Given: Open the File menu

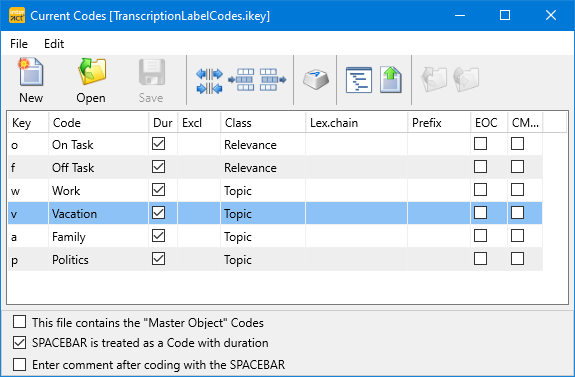Looking at the screenshot, I should click(19, 44).
